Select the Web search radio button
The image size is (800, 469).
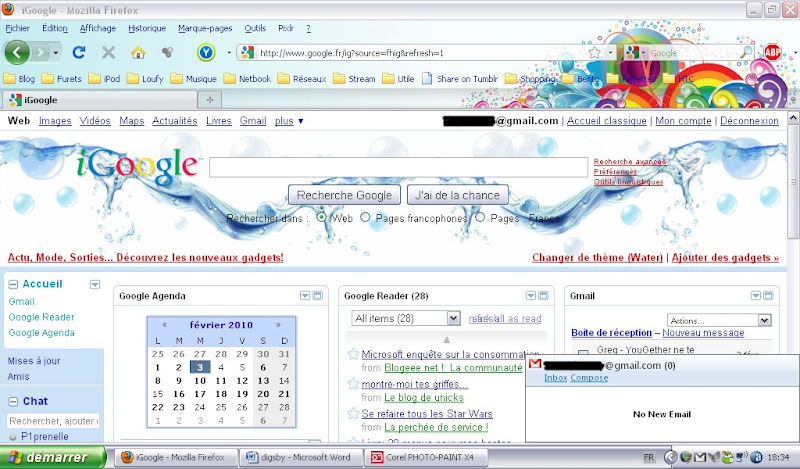click(x=321, y=217)
